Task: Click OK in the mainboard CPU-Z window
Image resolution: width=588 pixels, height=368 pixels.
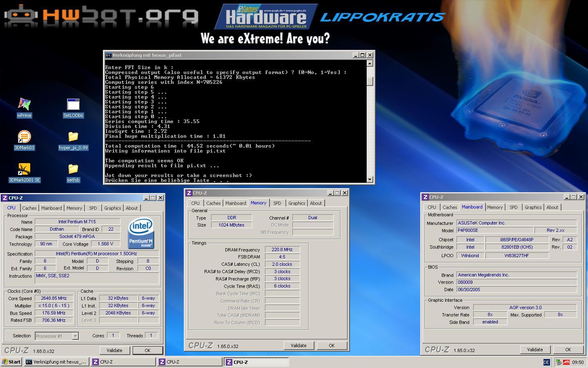Action: tap(568, 350)
